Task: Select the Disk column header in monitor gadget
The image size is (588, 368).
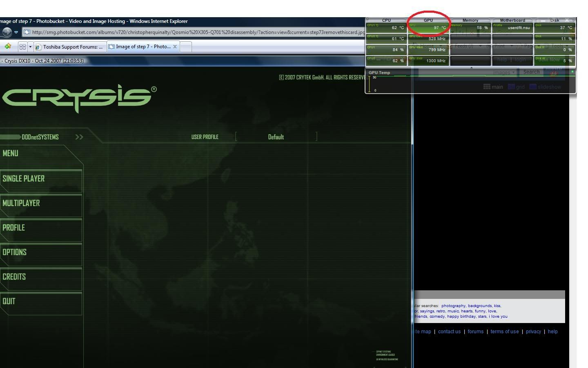Action: tap(555, 20)
